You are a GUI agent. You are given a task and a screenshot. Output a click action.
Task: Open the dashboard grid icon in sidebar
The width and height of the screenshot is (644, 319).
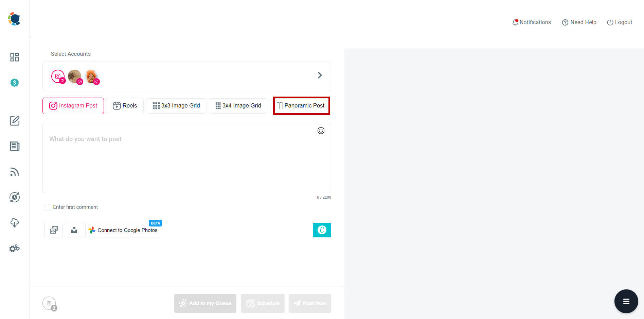point(15,57)
